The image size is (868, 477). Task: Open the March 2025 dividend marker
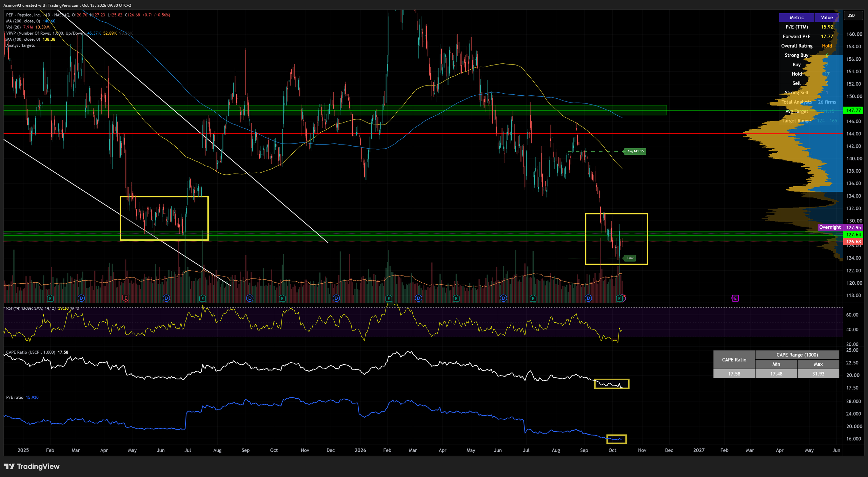(81, 298)
